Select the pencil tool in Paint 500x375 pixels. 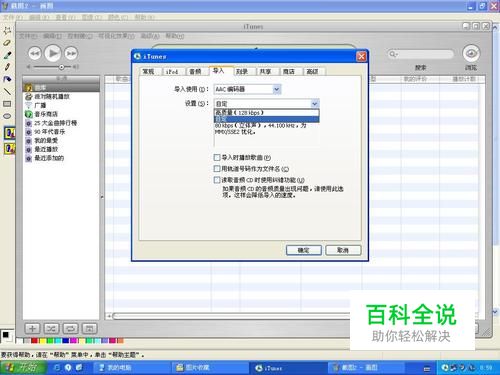[7, 67]
